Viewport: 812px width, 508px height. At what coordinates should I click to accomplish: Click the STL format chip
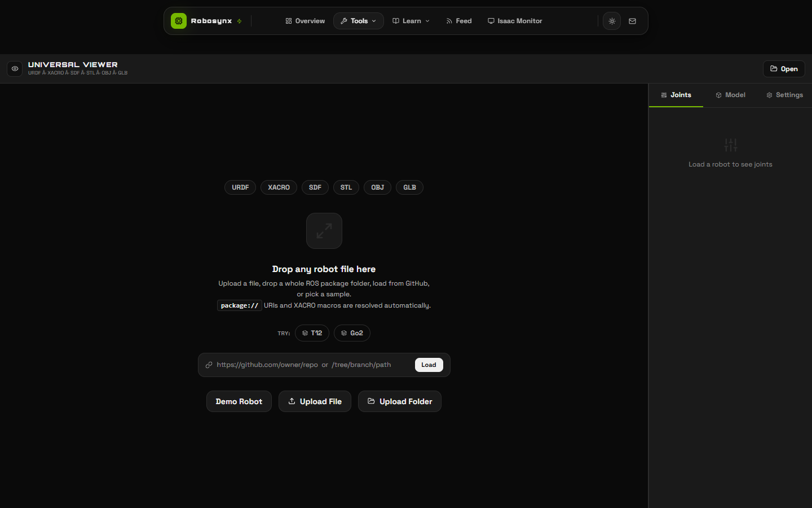(346, 187)
